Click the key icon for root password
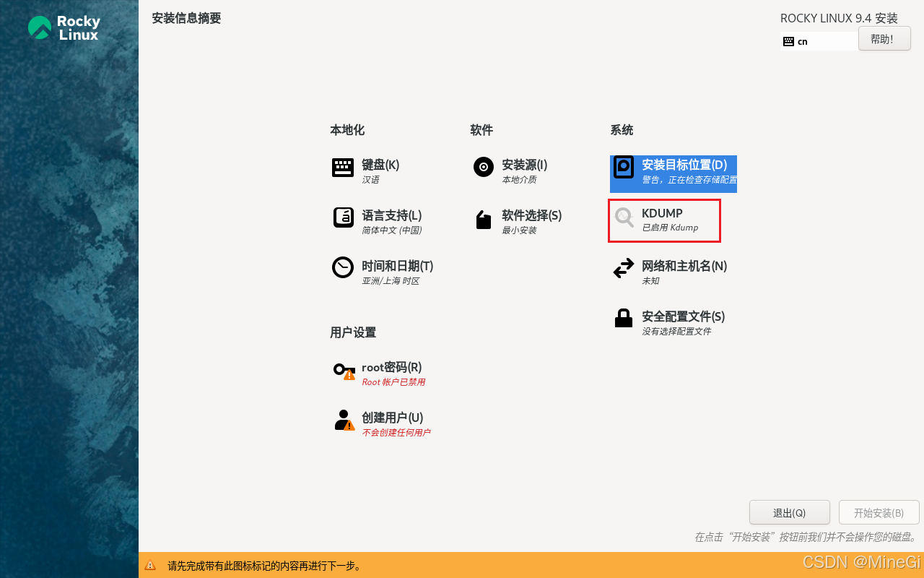Viewport: 924px width, 578px height. click(x=344, y=371)
